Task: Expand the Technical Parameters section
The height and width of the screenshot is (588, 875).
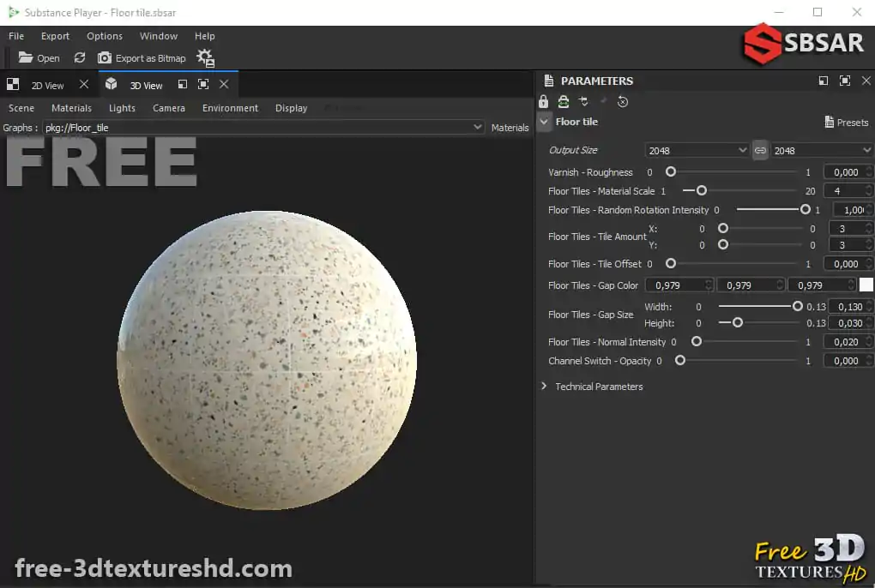Action: [x=544, y=387]
